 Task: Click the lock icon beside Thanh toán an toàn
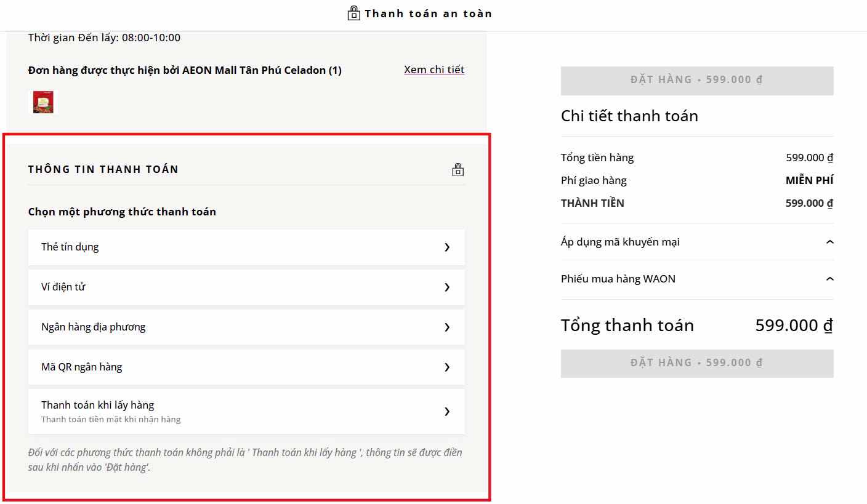(353, 13)
